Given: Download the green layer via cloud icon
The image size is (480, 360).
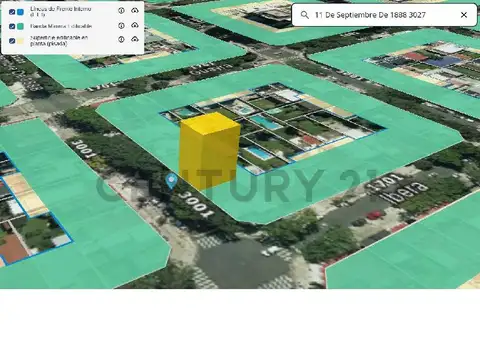Looking at the screenshot, I should click(x=135, y=25).
